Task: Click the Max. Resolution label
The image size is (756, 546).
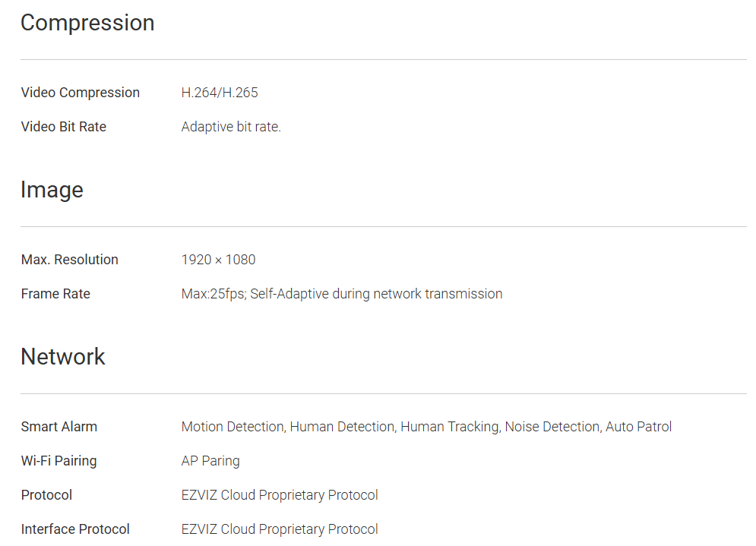Action: click(70, 260)
